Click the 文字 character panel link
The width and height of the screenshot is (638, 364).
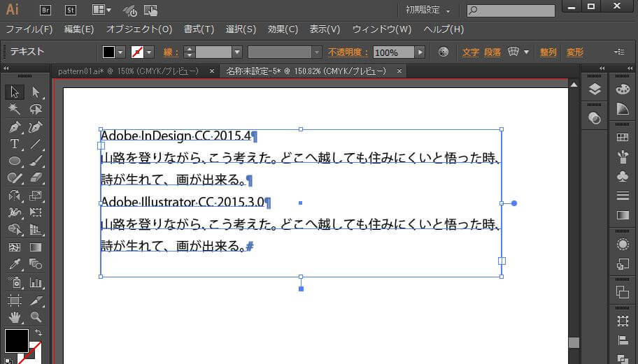470,52
